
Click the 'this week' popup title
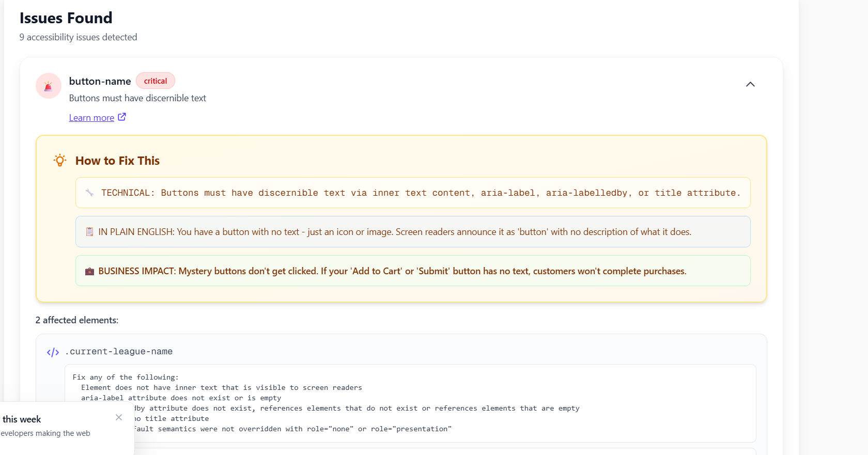(x=22, y=419)
